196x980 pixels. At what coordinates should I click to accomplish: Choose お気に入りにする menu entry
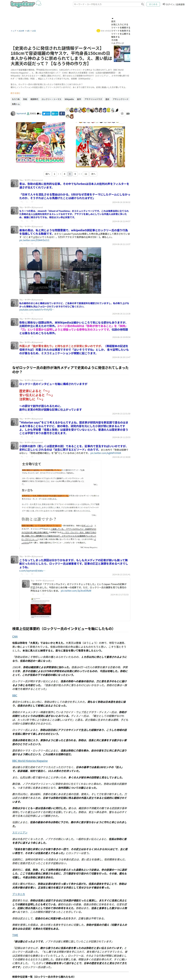(x=120, y=24)
